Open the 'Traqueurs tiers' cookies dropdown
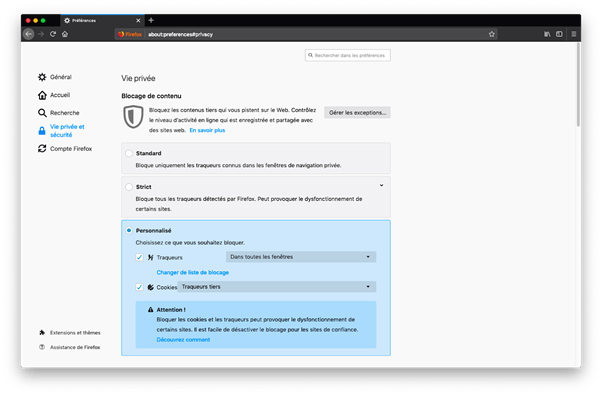Image resolution: width=602 pixels, height=395 pixels. [x=276, y=287]
